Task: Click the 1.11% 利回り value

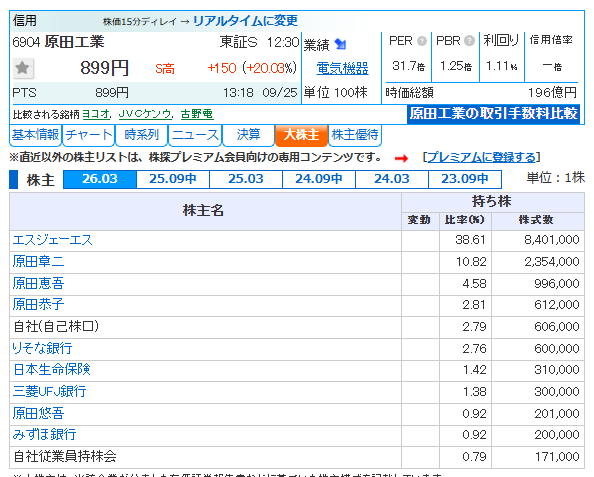Action: [x=502, y=66]
